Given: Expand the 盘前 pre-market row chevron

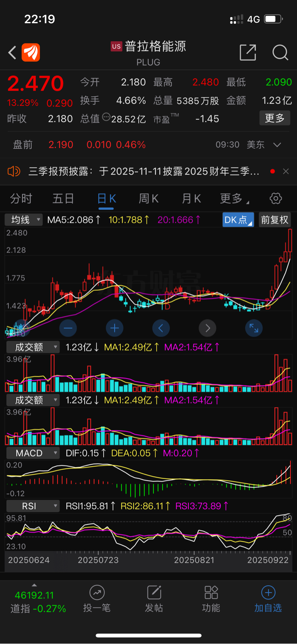Looking at the screenshot, I should pos(277,145).
